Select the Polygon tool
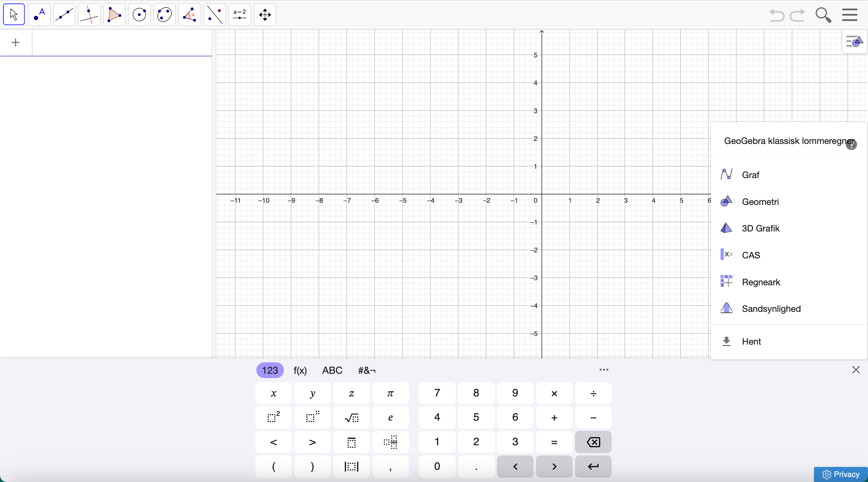868x482 pixels. [x=114, y=14]
